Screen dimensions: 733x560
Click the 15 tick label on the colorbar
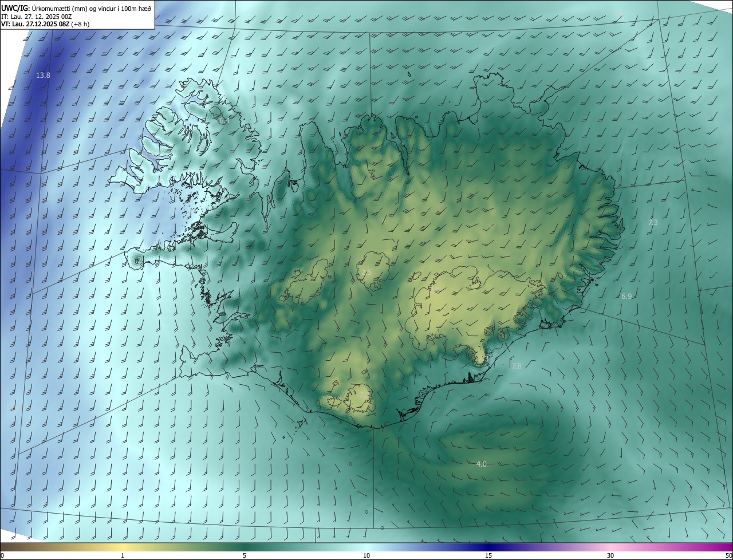[x=488, y=555]
